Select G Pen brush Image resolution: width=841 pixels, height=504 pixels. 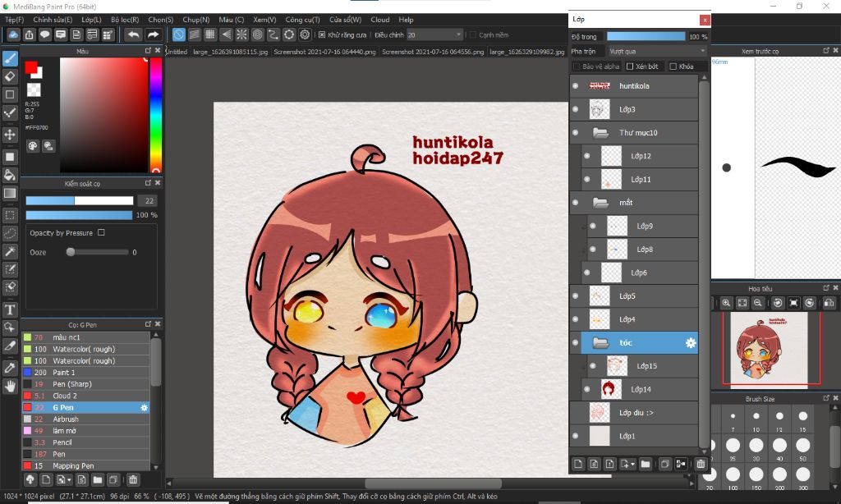coord(85,407)
